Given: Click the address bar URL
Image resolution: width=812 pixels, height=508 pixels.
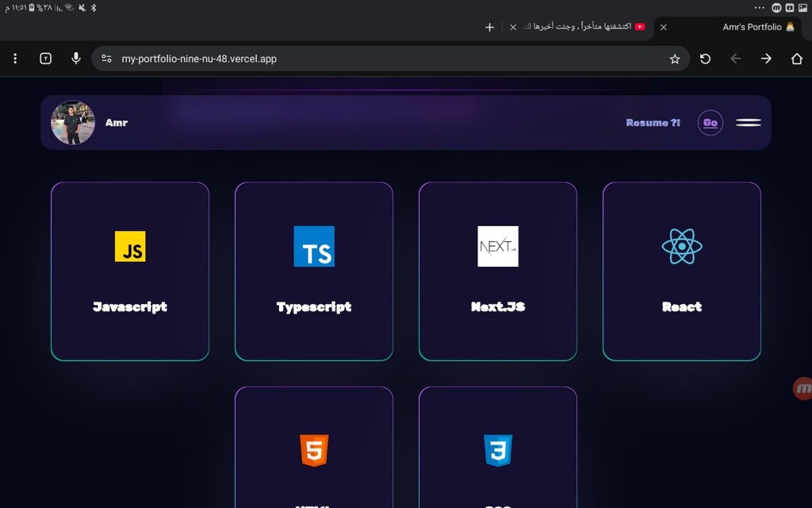Looking at the screenshot, I should pos(199,59).
